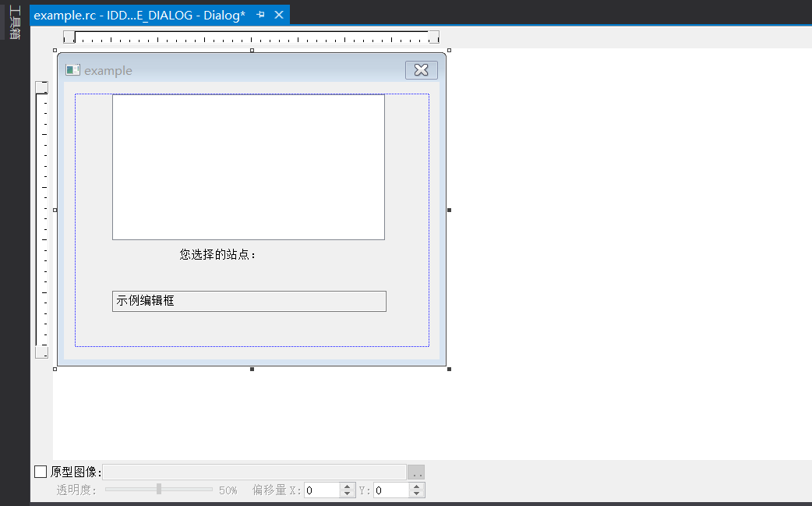The image size is (812, 506).
Task: Click the offset X spinner up arrow
Action: [x=345, y=486]
